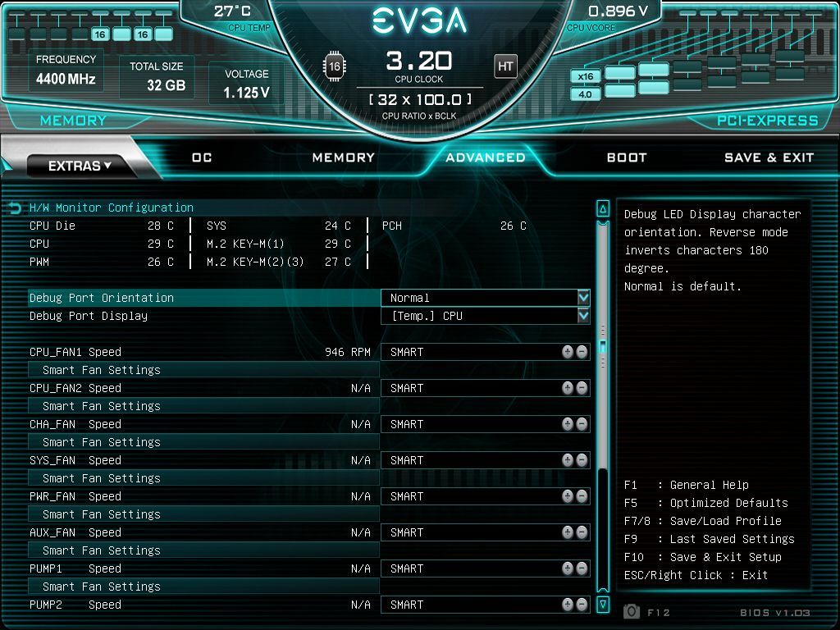Click the scroll down arrow on scrollbar
The width and height of the screenshot is (840, 630).
pyautogui.click(x=603, y=605)
